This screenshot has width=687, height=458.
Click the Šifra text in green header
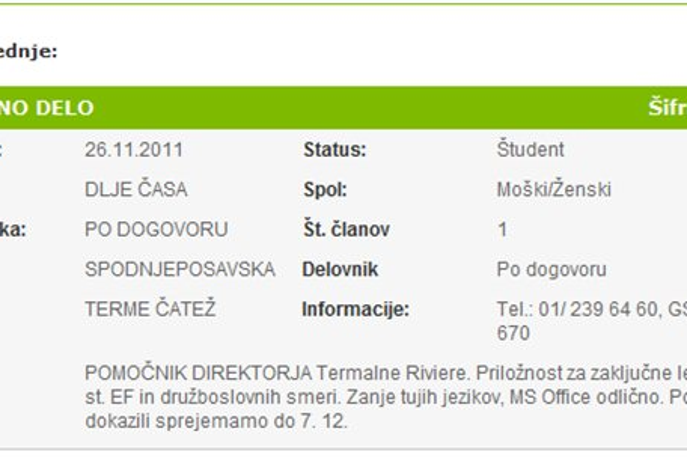tap(667, 108)
